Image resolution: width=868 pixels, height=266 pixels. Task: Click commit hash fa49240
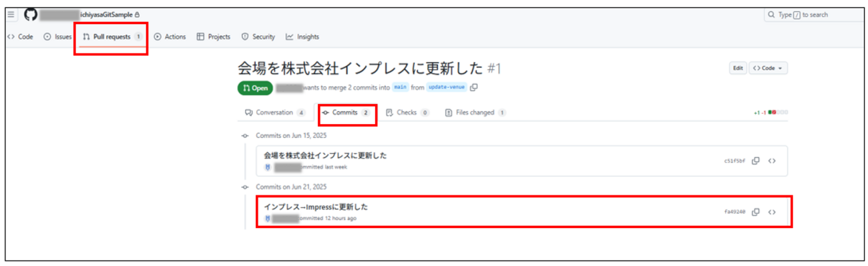click(x=734, y=212)
